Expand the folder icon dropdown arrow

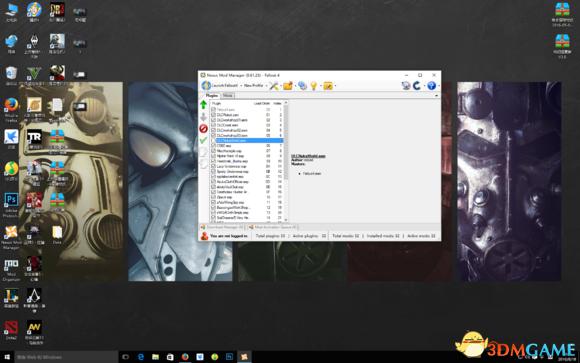pyautogui.click(x=295, y=86)
